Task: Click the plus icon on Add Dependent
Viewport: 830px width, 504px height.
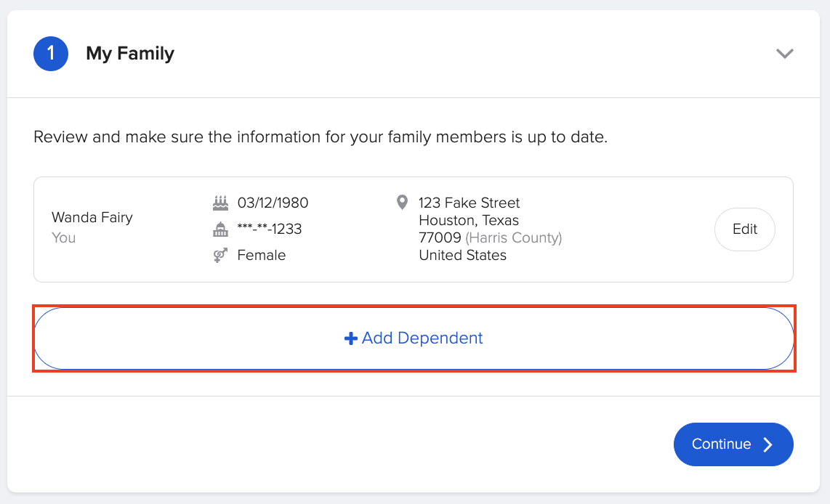Action: 350,338
